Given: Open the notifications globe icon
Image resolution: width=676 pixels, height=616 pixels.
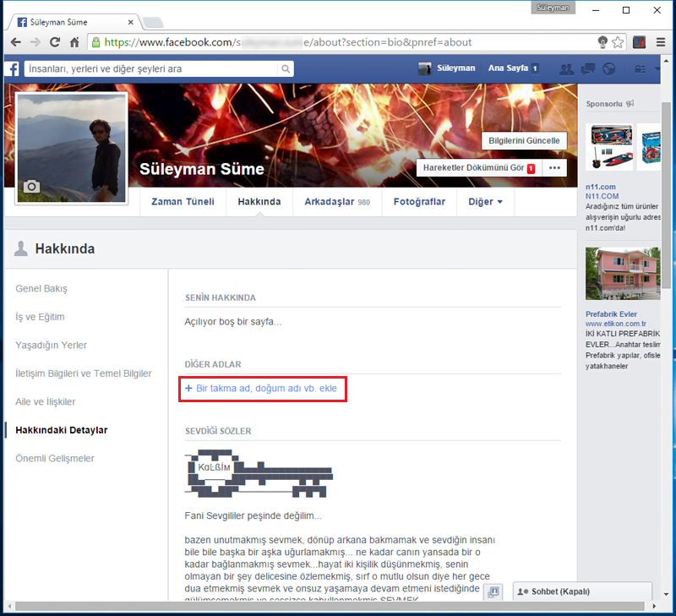Looking at the screenshot, I should [x=608, y=68].
